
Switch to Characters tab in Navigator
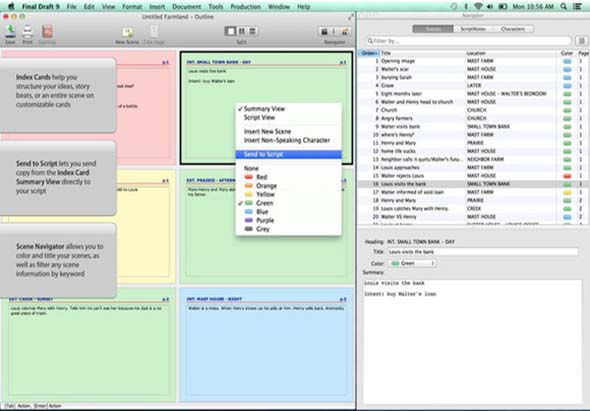(x=512, y=29)
